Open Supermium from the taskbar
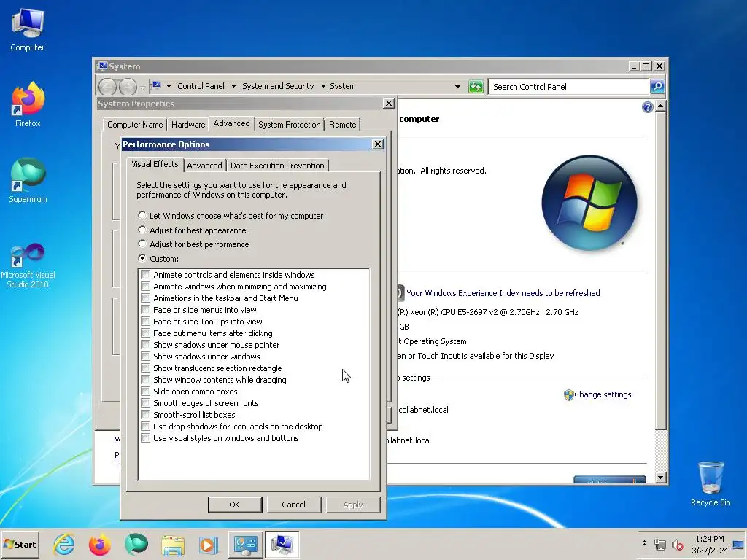Screen dimensions: 747x560 point(136,544)
